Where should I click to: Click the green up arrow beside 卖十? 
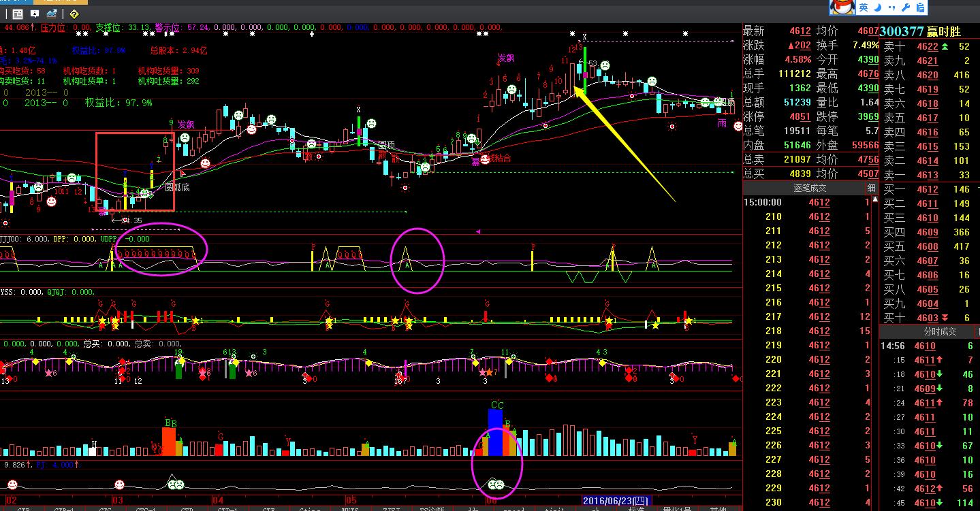[x=945, y=46]
